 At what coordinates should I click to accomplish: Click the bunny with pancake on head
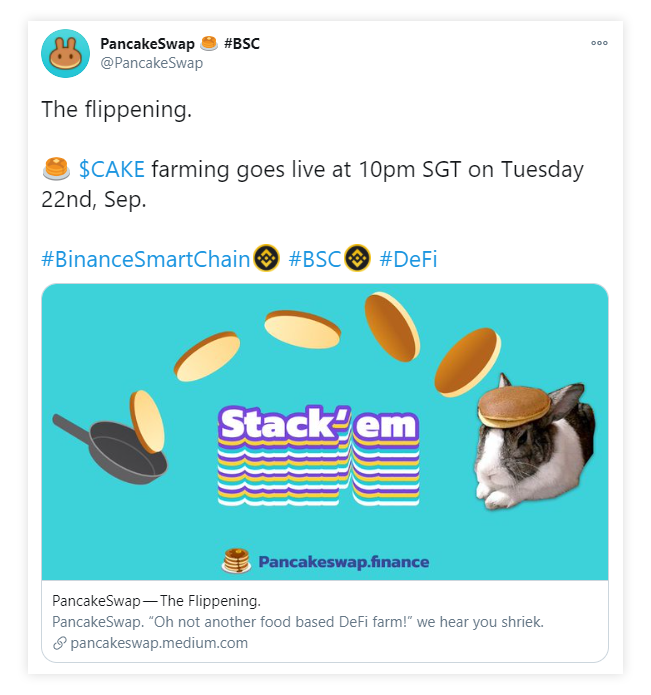[x=534, y=441]
